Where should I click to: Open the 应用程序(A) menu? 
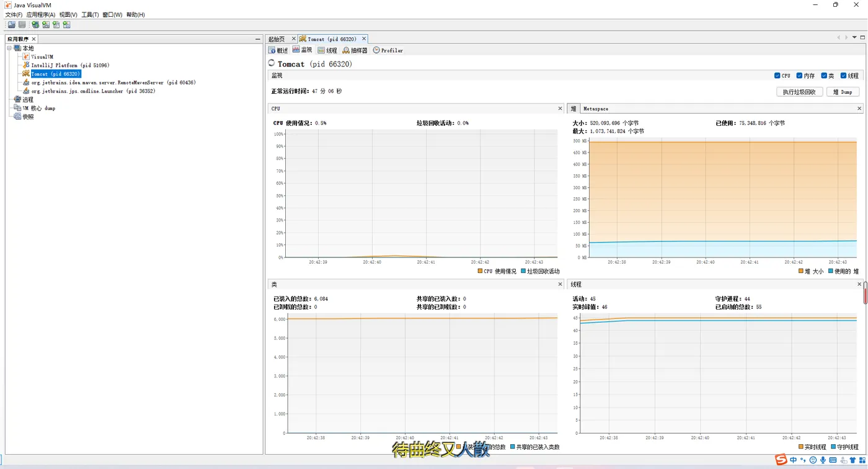pos(41,14)
